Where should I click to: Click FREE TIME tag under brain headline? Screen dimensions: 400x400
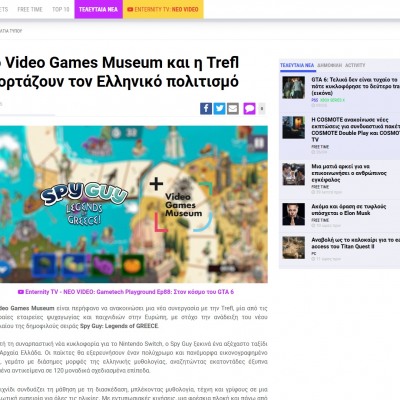point(320,187)
